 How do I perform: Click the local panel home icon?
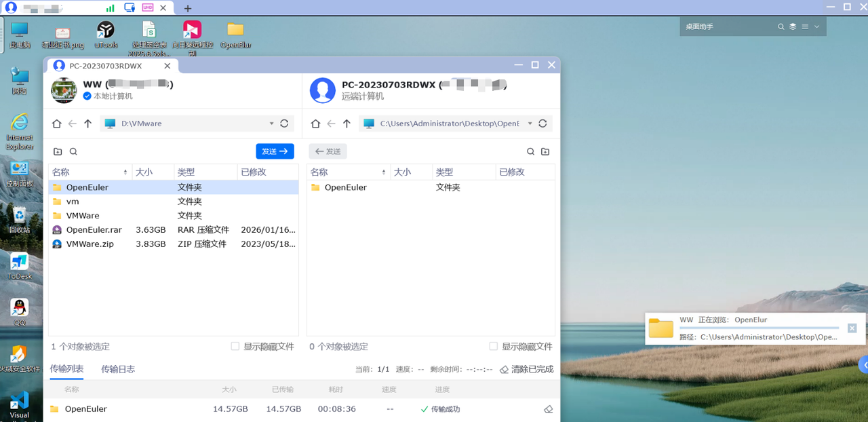click(x=58, y=123)
